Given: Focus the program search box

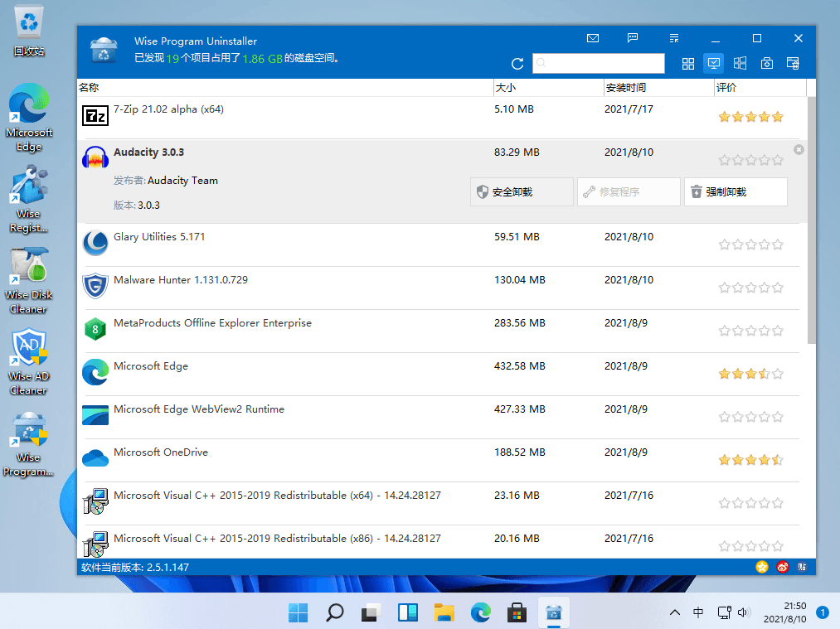Looking at the screenshot, I should tap(599, 63).
